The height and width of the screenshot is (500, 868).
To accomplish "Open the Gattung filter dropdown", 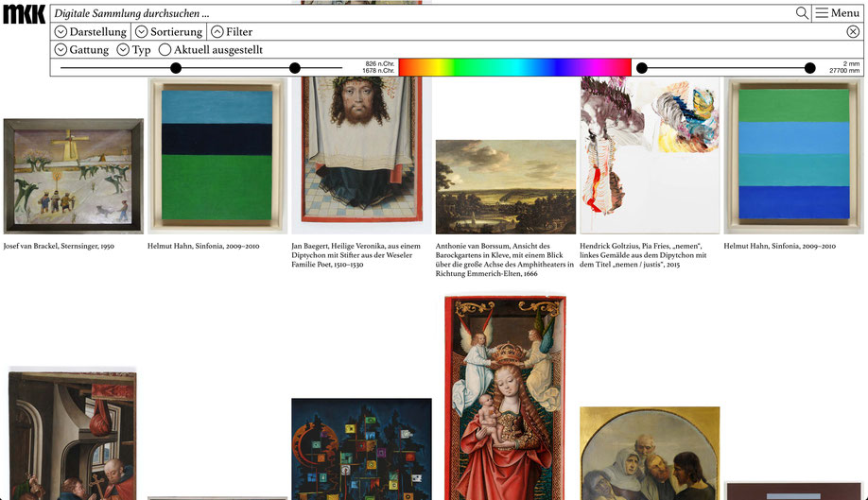I will (81, 50).
